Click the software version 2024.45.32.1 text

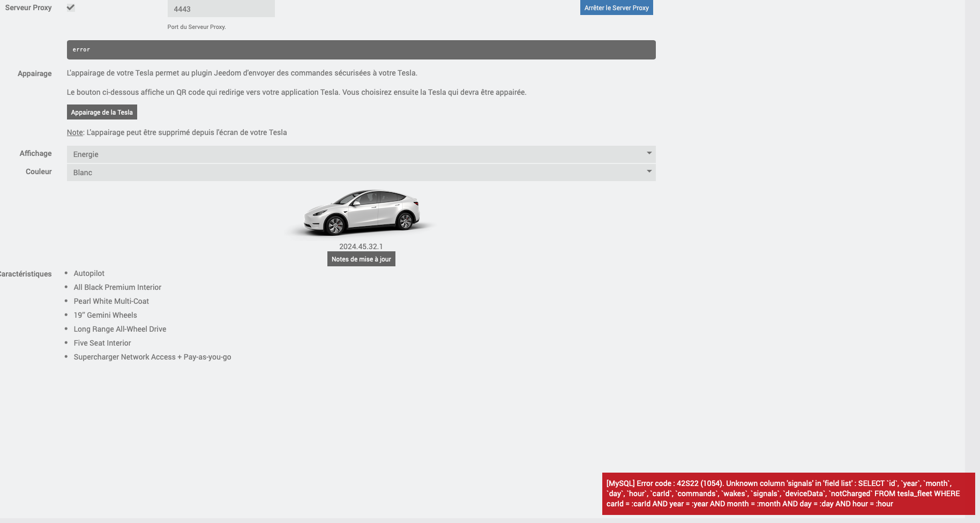click(x=361, y=246)
